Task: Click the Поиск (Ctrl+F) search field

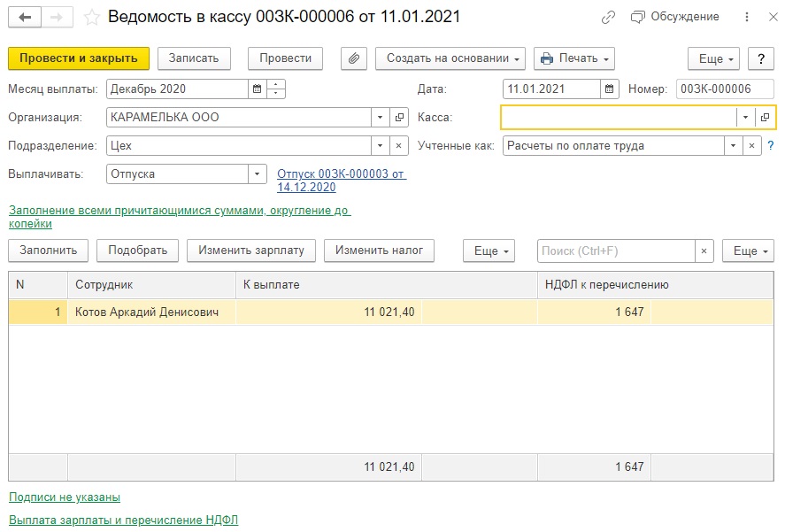Action: click(x=616, y=251)
